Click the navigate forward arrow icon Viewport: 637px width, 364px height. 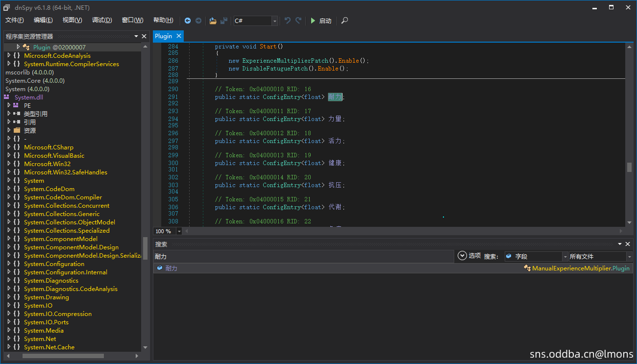(x=198, y=21)
